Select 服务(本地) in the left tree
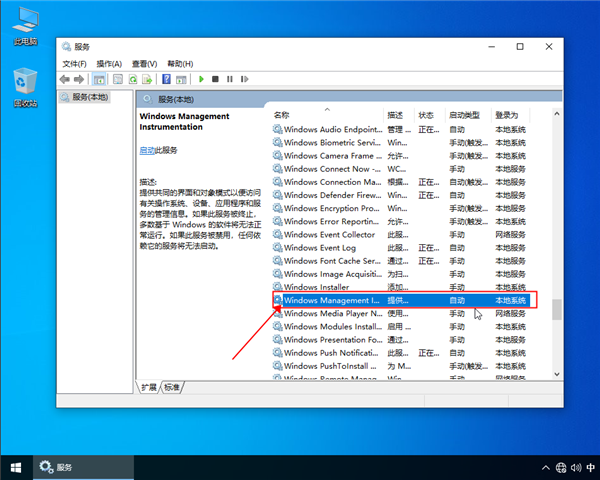Viewport: 600px width, 480px height. click(x=84, y=98)
